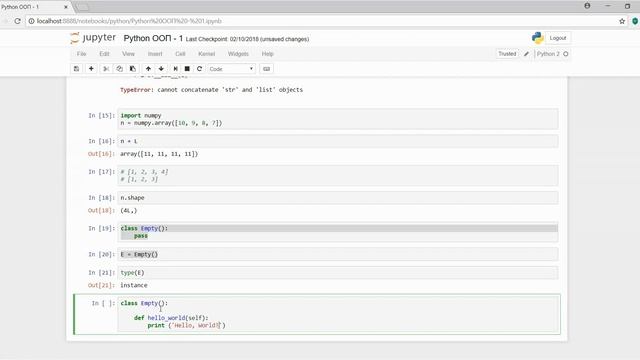Click the Jupyter logo
The image size is (640, 360).
point(93,38)
